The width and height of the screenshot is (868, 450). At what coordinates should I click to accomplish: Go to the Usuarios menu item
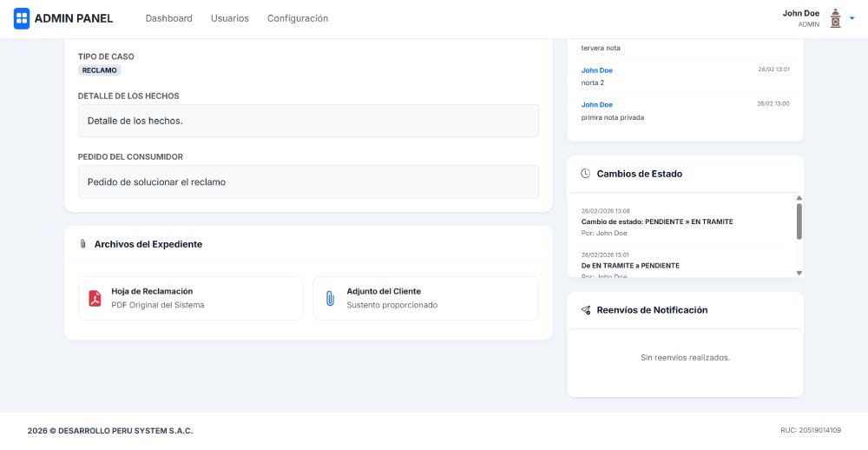pos(230,18)
